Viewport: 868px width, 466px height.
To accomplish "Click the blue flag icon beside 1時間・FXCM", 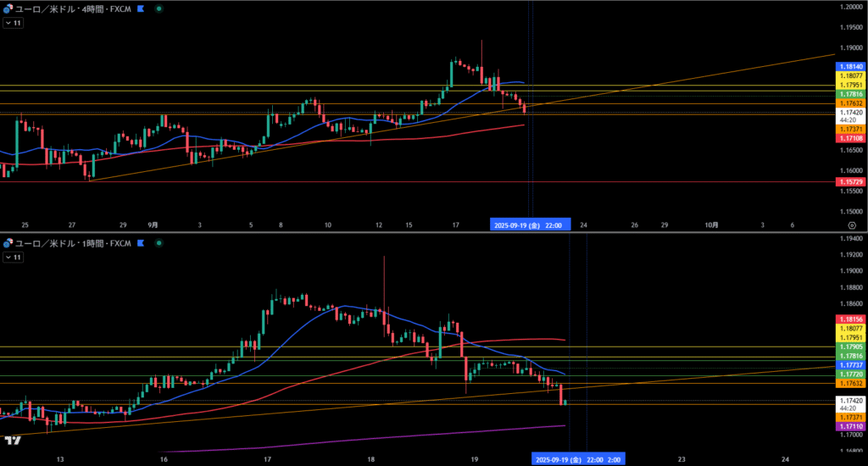I will pos(140,243).
